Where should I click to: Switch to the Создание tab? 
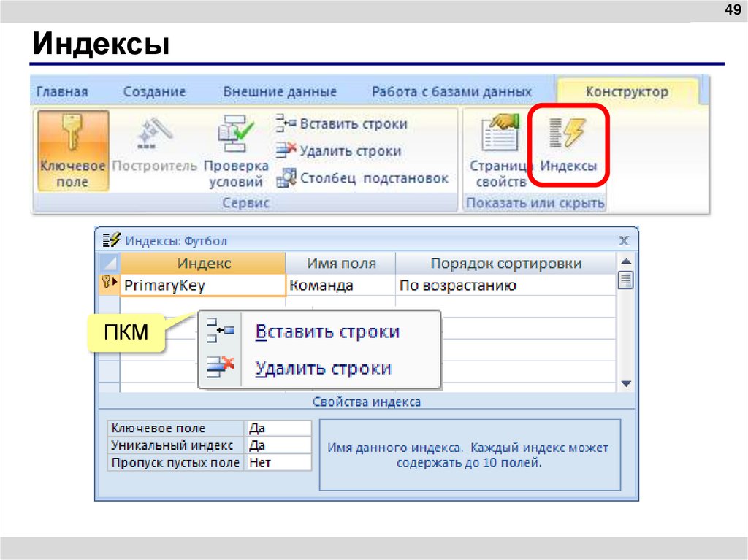[154, 91]
